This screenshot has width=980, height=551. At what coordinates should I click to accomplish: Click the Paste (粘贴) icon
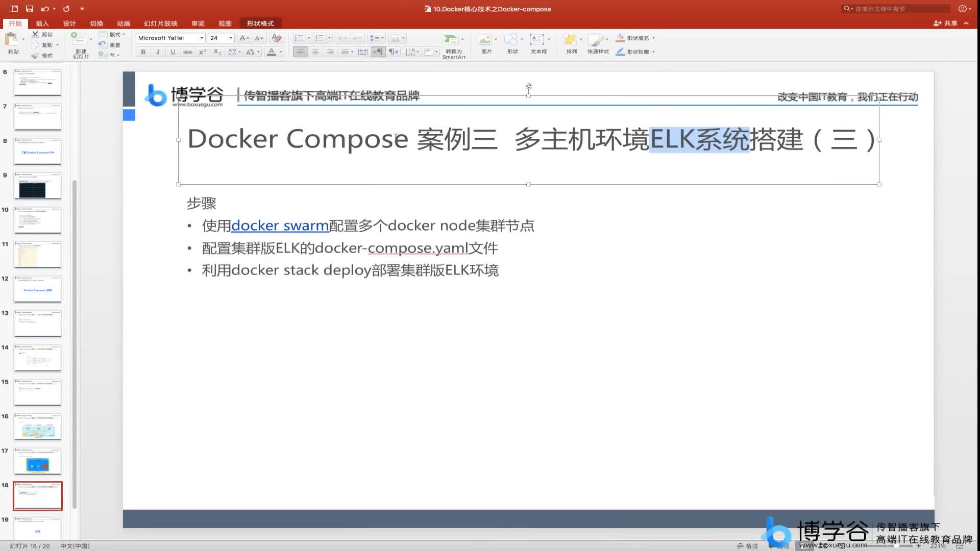pyautogui.click(x=11, y=40)
